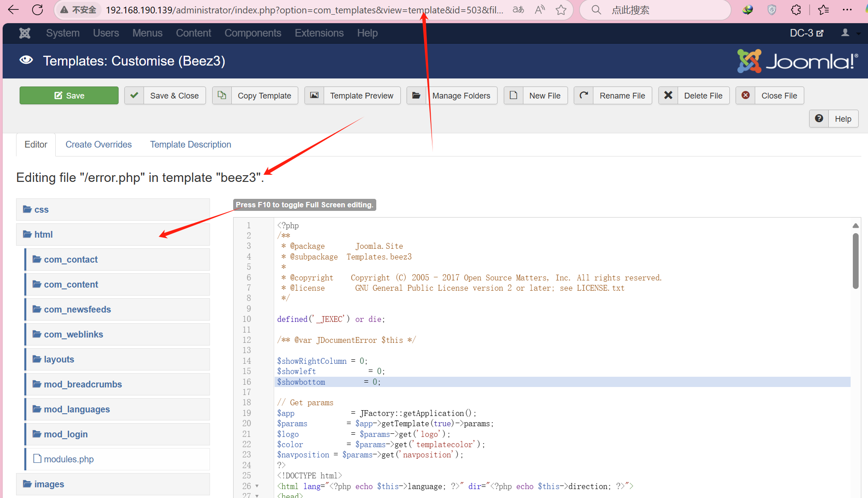Click the Help button with question mark
Image resolution: width=868 pixels, height=498 pixels.
834,119
